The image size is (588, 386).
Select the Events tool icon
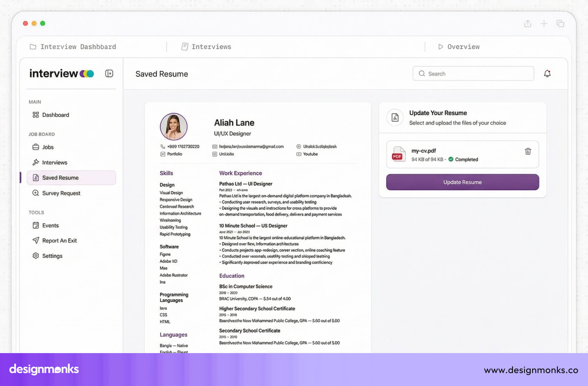[35, 225]
